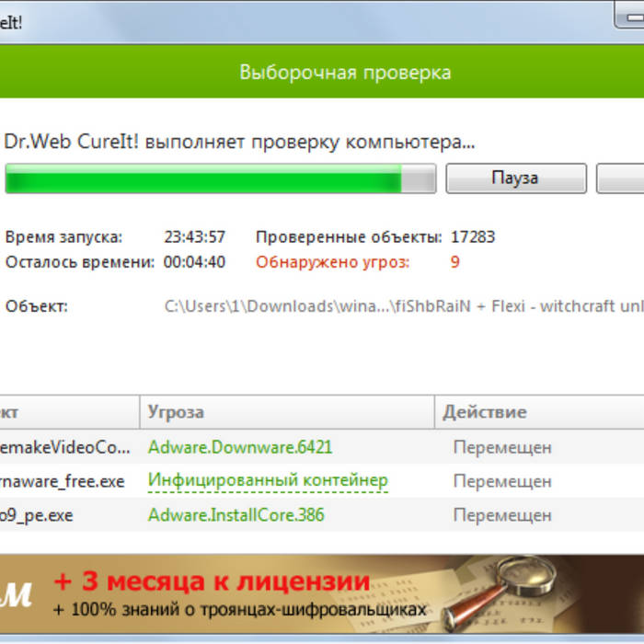The height and width of the screenshot is (644, 644).
Task: Sort by the Угроза column header
Action: (285, 412)
